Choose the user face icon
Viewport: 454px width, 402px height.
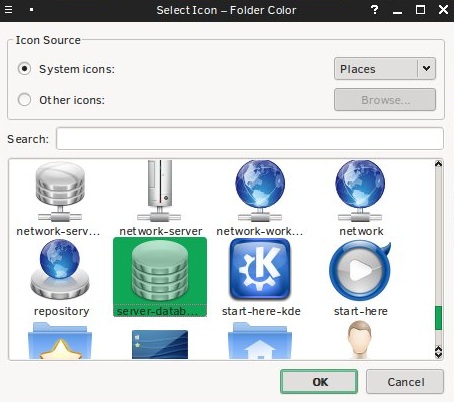tap(359, 340)
